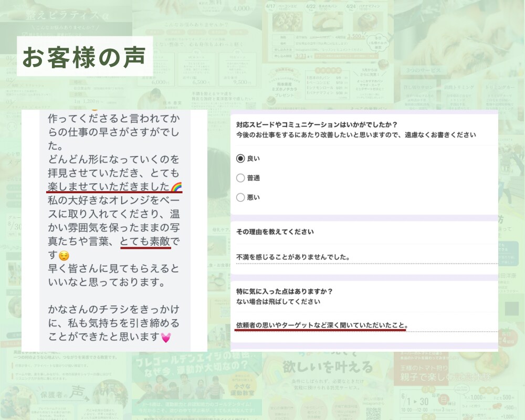This screenshot has width=525, height=420.
Task: Click the answer field reading 依頼者の思いやターゲットなど深く聞いていただいたこと。
Action: (366, 325)
